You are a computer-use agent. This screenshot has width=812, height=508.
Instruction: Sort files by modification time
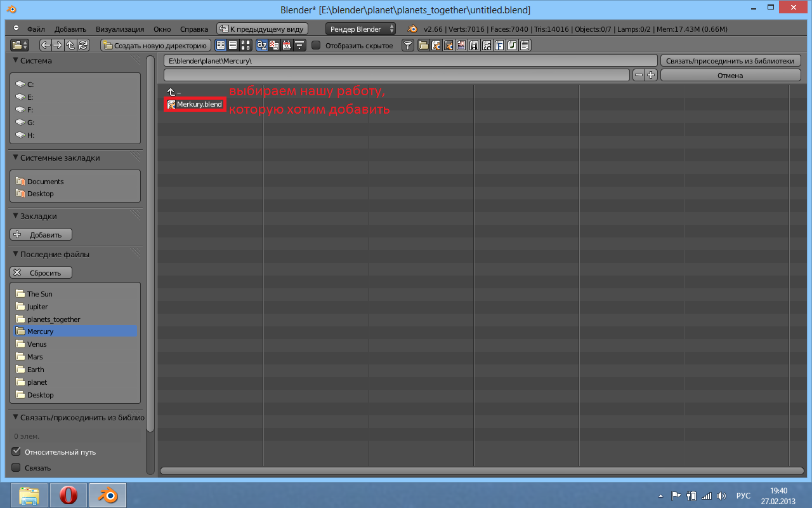(x=287, y=45)
